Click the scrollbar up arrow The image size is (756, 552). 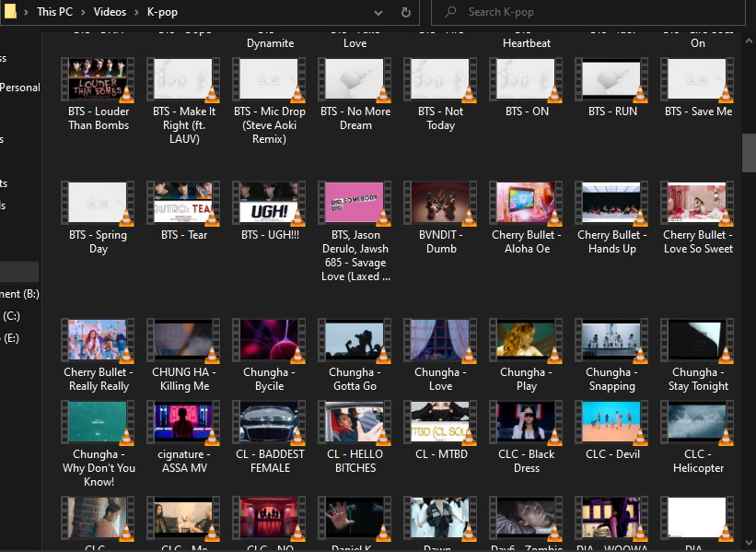coord(749,41)
